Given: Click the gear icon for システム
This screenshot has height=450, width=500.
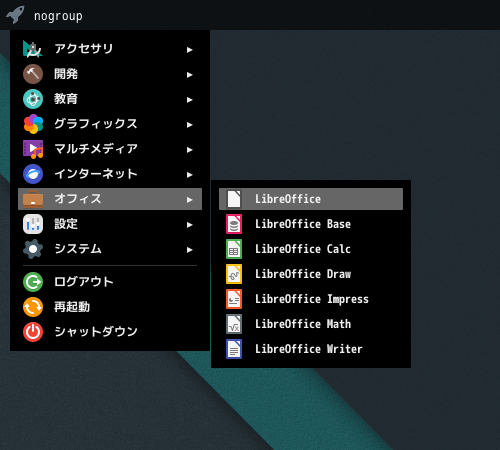Looking at the screenshot, I should point(33,249).
